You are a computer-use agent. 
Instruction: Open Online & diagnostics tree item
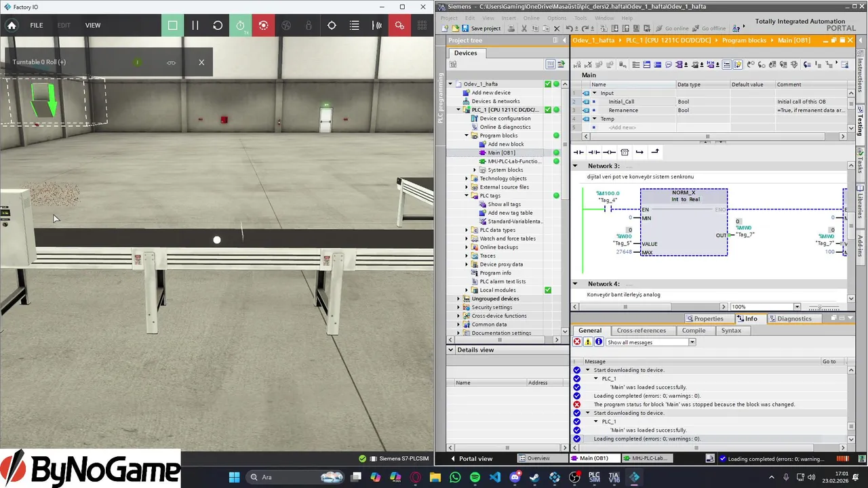coord(505,127)
